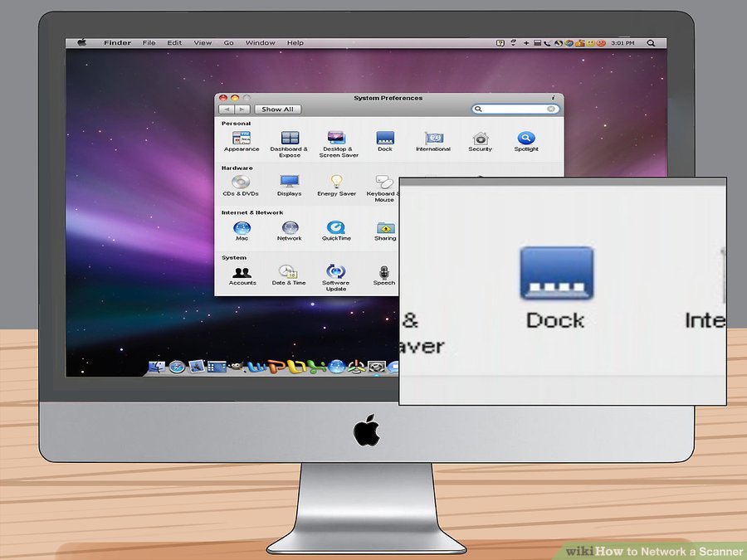Open Microsoft Word from the Dock
Image resolution: width=747 pixels, height=560 pixels.
tap(258, 368)
